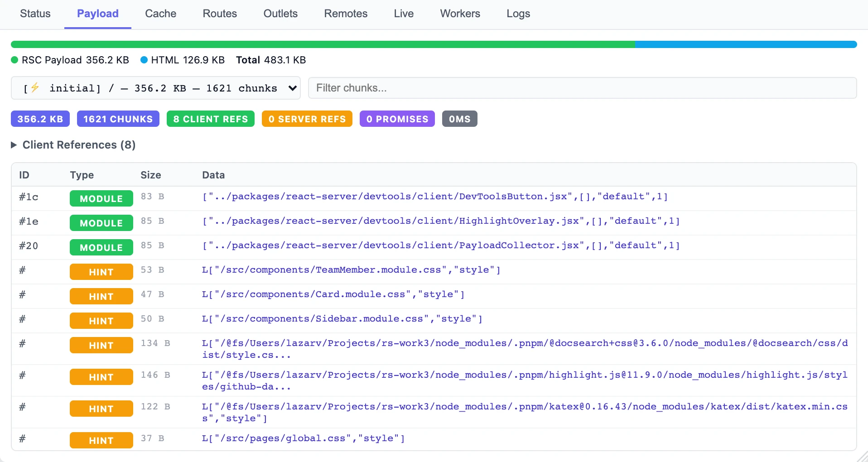Go to the Routes tab
Viewport: 868px width, 462px height.
click(x=220, y=14)
